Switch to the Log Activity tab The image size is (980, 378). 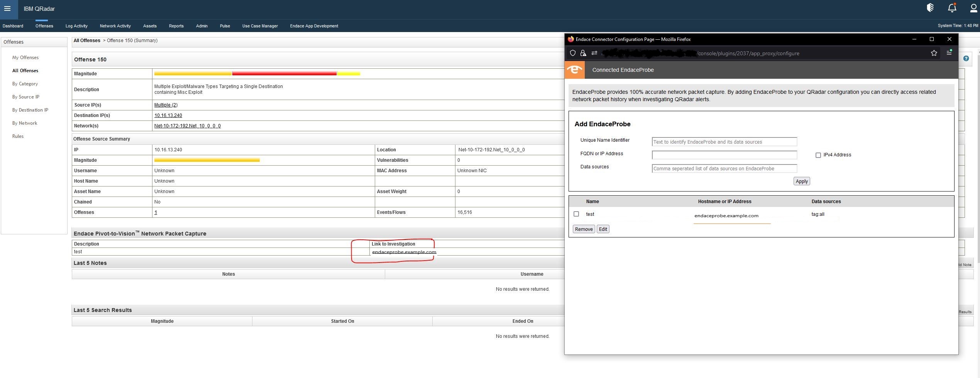76,26
